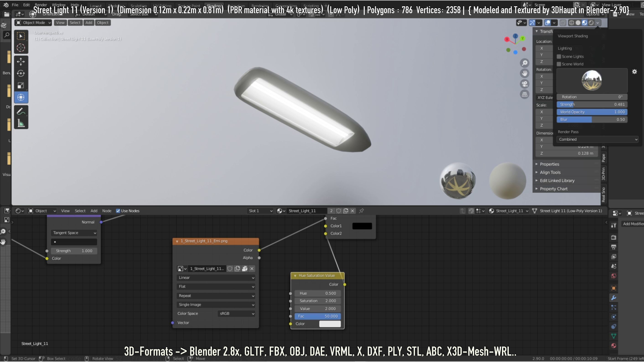Choose the Move tool in the toolbar
The height and width of the screenshot is (362, 644).
[21, 61]
